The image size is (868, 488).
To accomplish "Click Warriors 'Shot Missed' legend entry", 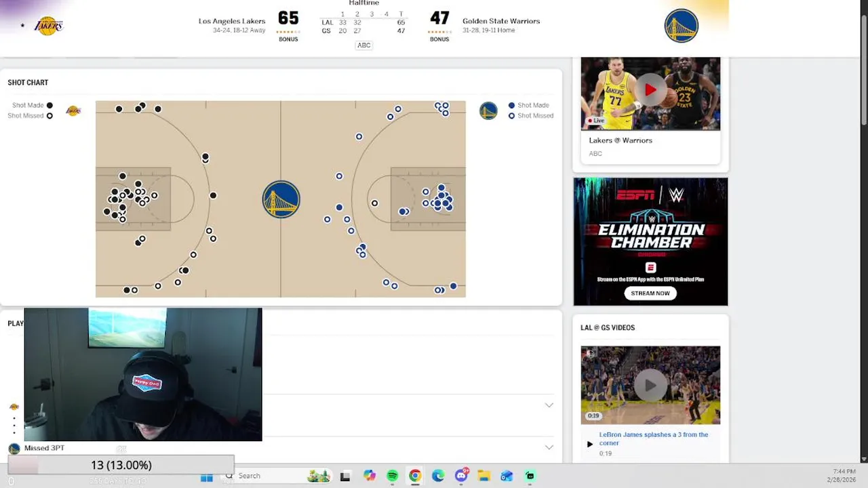I will [x=531, y=116].
